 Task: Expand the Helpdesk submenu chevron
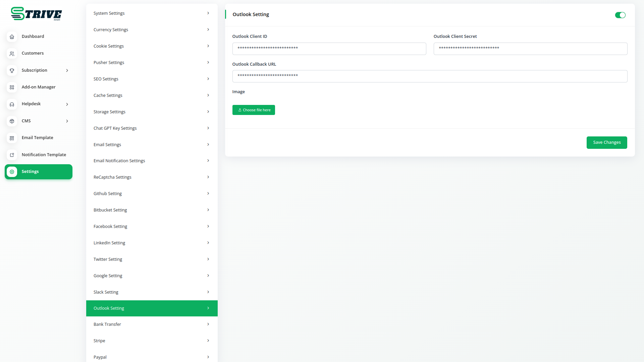pos(67,104)
